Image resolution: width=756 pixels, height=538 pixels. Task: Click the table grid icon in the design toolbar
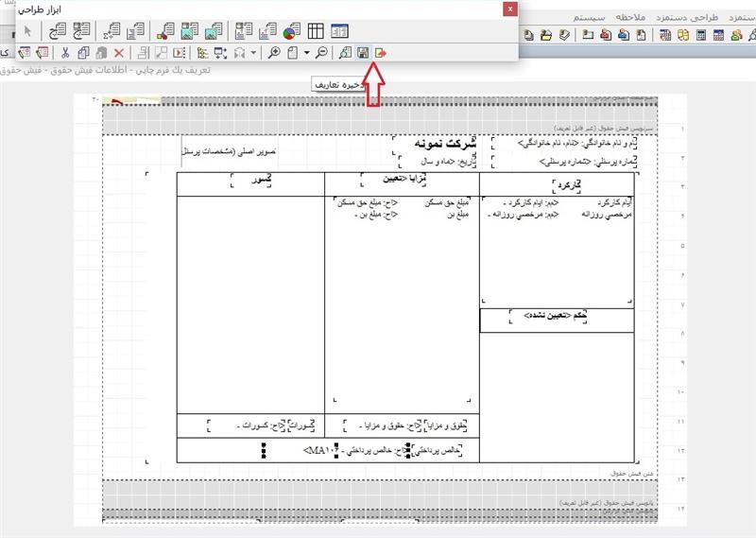316,30
